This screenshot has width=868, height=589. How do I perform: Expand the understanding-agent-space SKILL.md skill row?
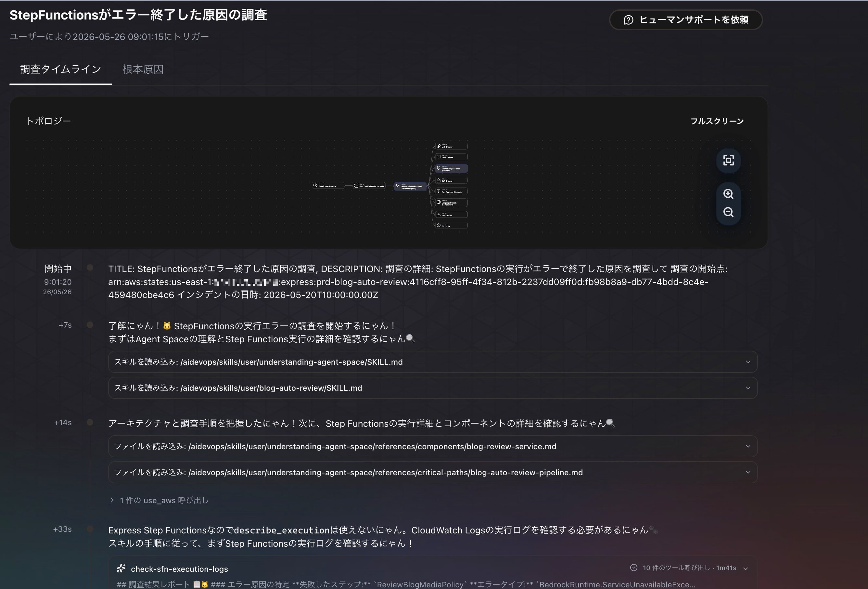(432, 362)
